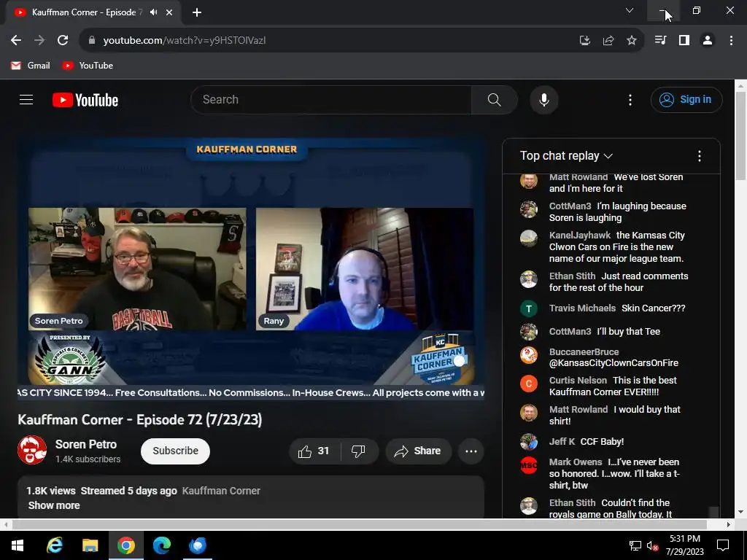Start voice search with microphone icon

543,100
